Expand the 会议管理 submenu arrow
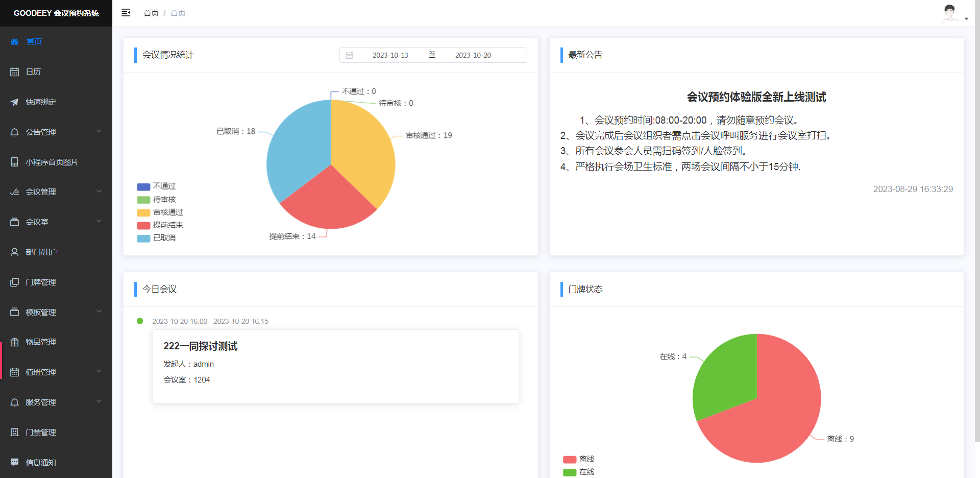The width and height of the screenshot is (980, 478). [99, 192]
